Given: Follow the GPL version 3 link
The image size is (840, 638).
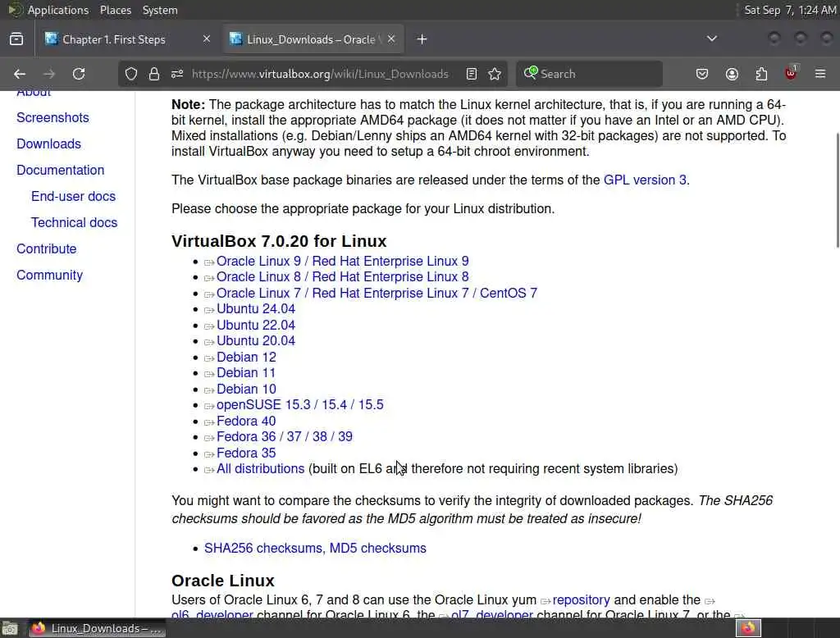Looking at the screenshot, I should pyautogui.click(x=645, y=180).
